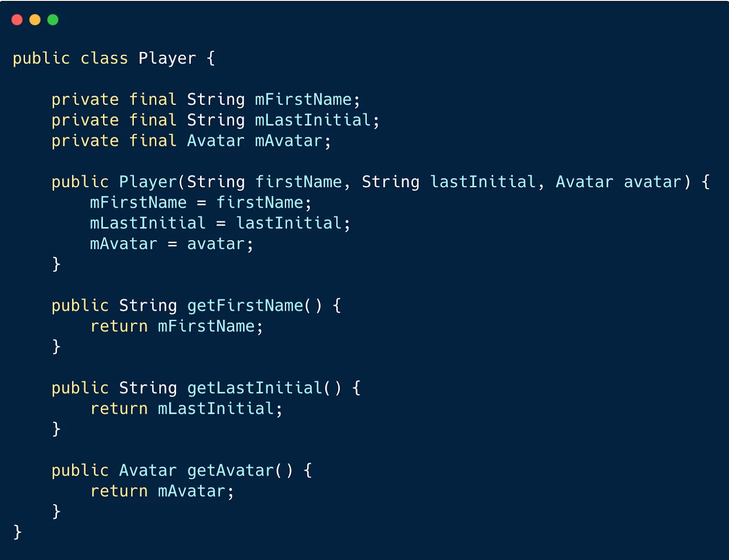Click the avatar constructor parameter
729x560 pixels.
coord(652,182)
